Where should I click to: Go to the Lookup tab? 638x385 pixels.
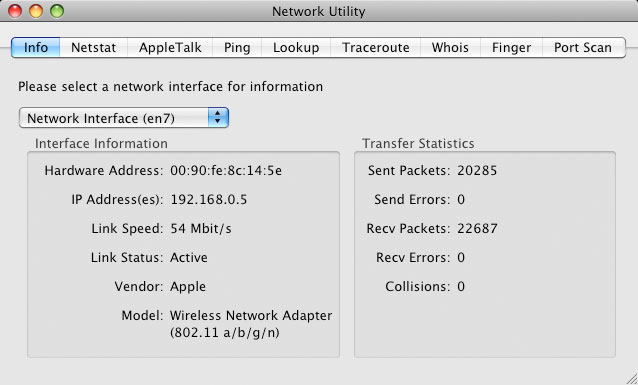click(296, 48)
